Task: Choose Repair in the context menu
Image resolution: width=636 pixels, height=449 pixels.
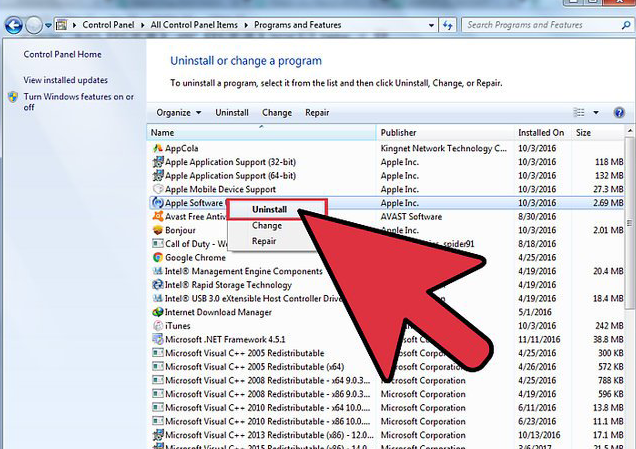Action: click(264, 241)
